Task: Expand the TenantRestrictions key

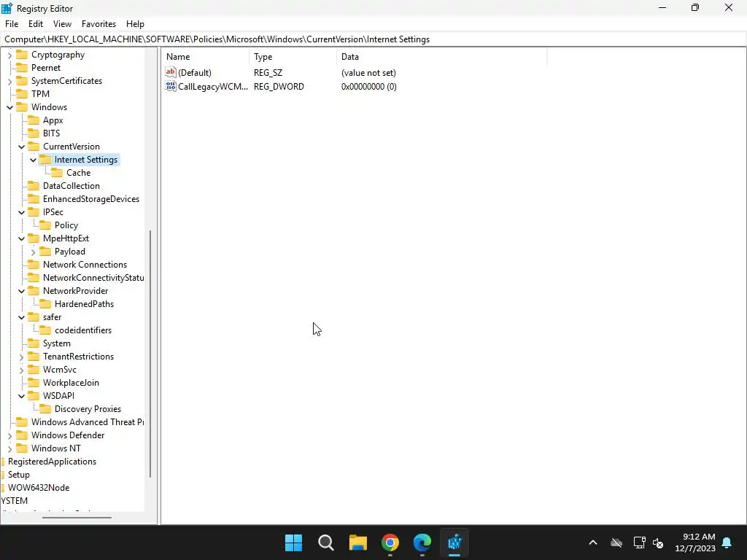Action: pos(21,357)
